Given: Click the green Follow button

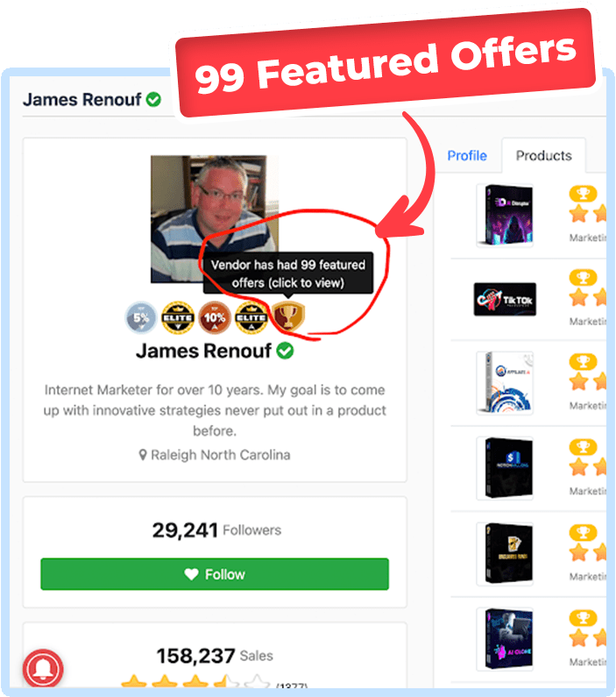Looking at the screenshot, I should [x=215, y=574].
